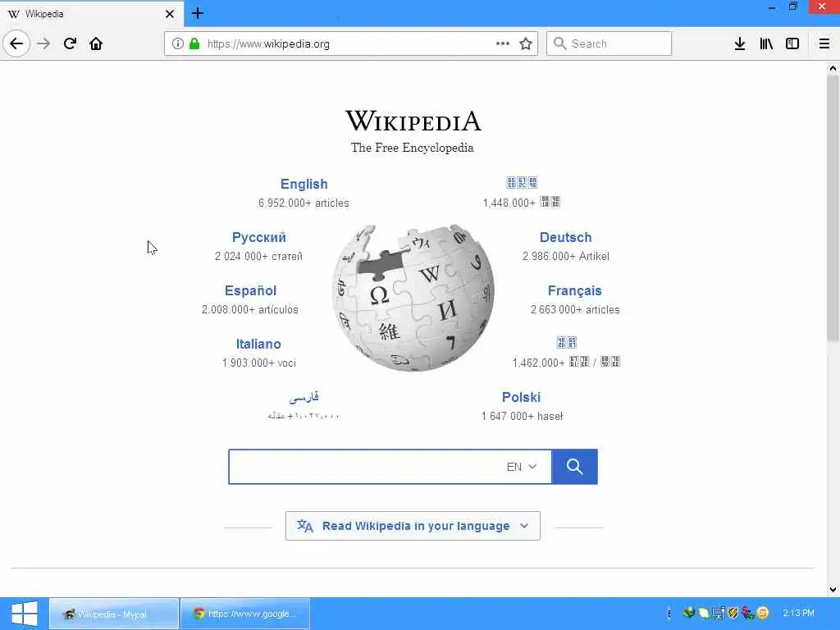Click the 2:13 PM taskbar clock
Image resolution: width=840 pixels, height=630 pixels.
[798, 613]
